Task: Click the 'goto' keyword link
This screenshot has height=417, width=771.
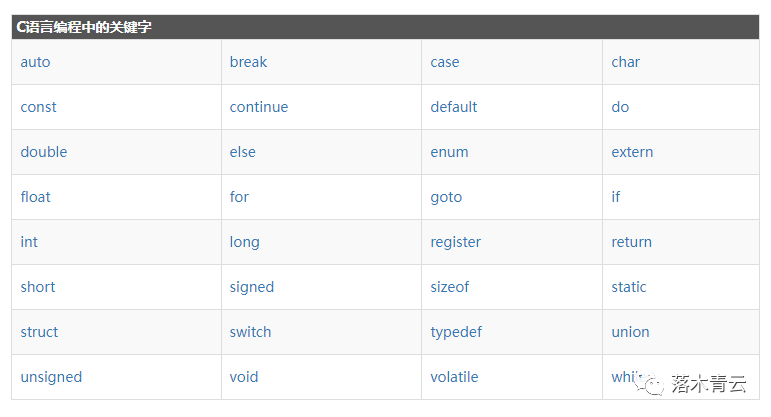Action: 446,197
